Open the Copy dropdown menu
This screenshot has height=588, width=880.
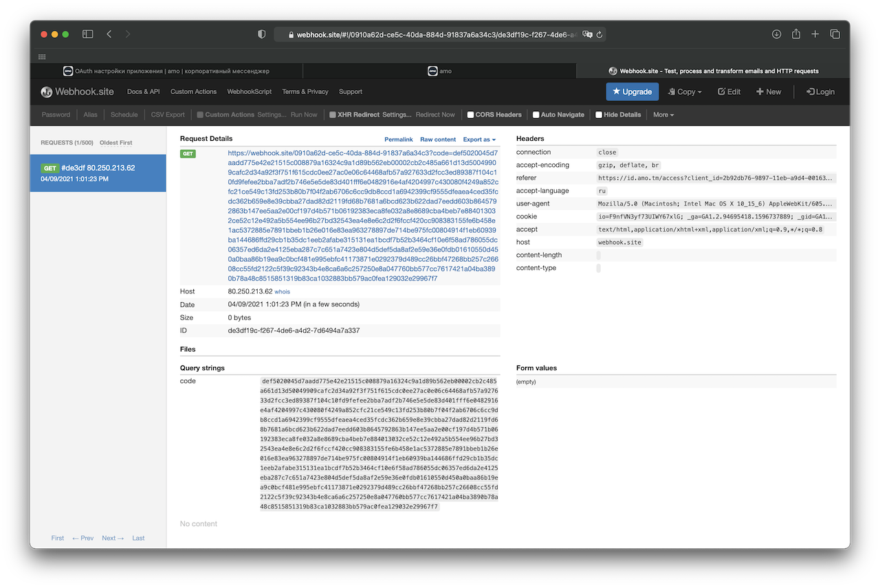(x=685, y=91)
